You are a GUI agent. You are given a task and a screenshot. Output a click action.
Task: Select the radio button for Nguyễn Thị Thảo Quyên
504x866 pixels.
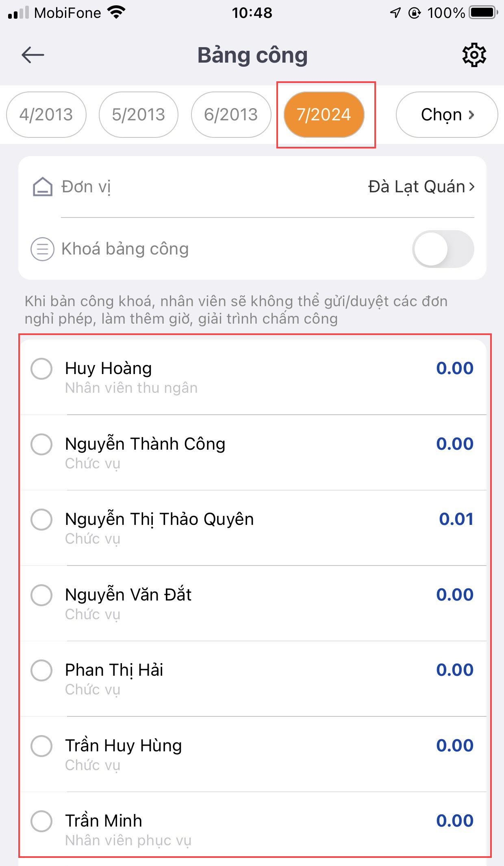(x=41, y=519)
